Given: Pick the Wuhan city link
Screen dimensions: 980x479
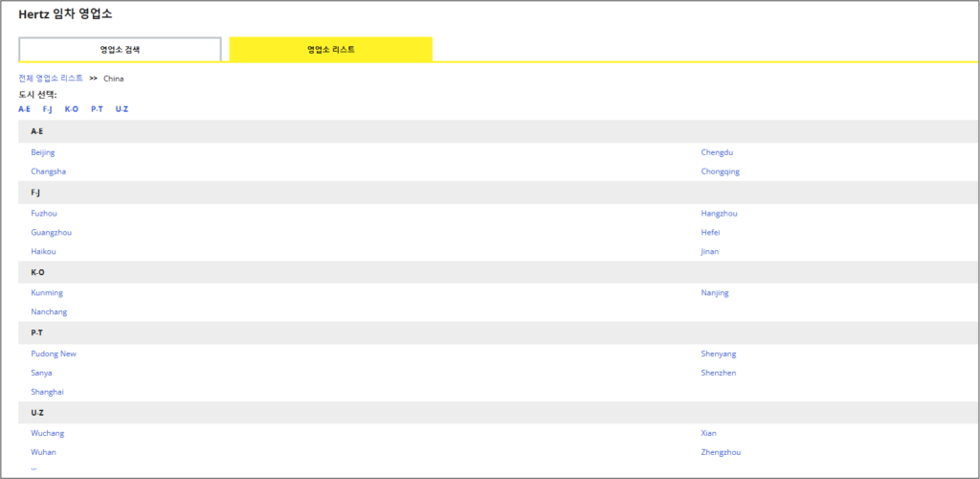Looking at the screenshot, I should [x=44, y=452].
